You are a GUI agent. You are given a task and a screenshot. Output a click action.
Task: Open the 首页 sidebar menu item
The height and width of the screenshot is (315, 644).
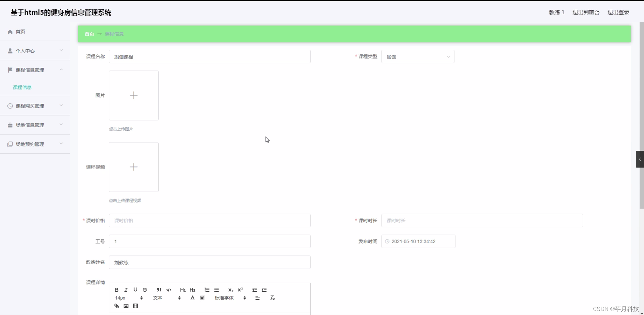(20, 31)
